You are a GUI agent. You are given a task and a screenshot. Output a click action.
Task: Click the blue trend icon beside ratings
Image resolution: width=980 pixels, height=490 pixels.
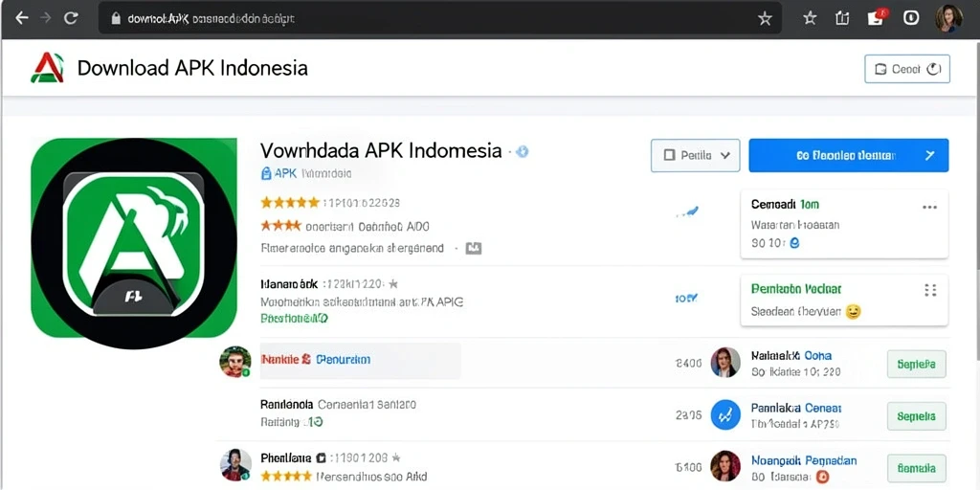click(686, 213)
